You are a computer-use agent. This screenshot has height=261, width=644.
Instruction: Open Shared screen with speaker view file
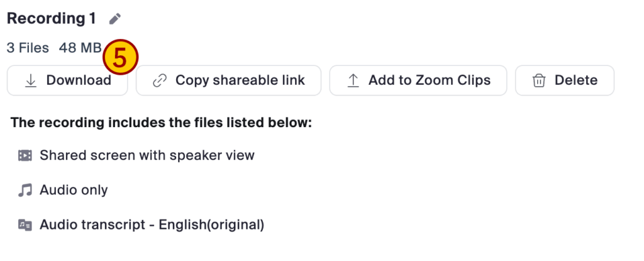[x=147, y=155]
